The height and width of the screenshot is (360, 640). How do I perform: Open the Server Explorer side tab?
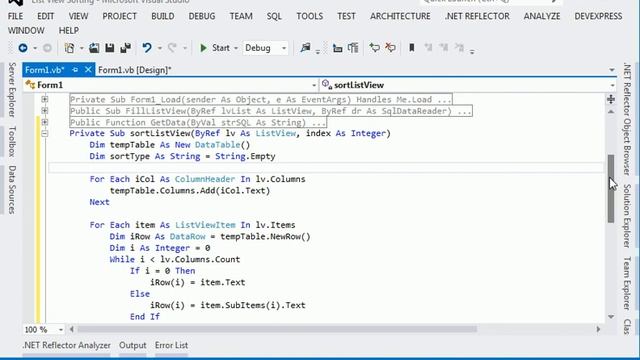[x=12, y=90]
